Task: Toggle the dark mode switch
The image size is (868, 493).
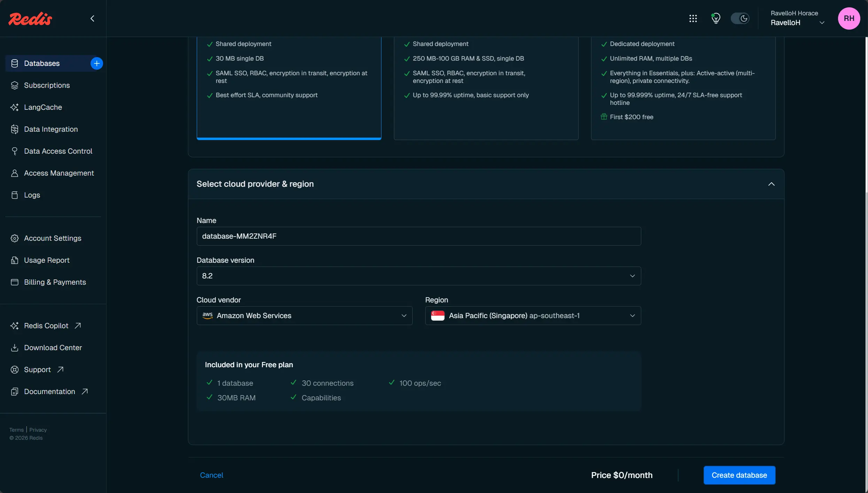Action: pos(740,18)
